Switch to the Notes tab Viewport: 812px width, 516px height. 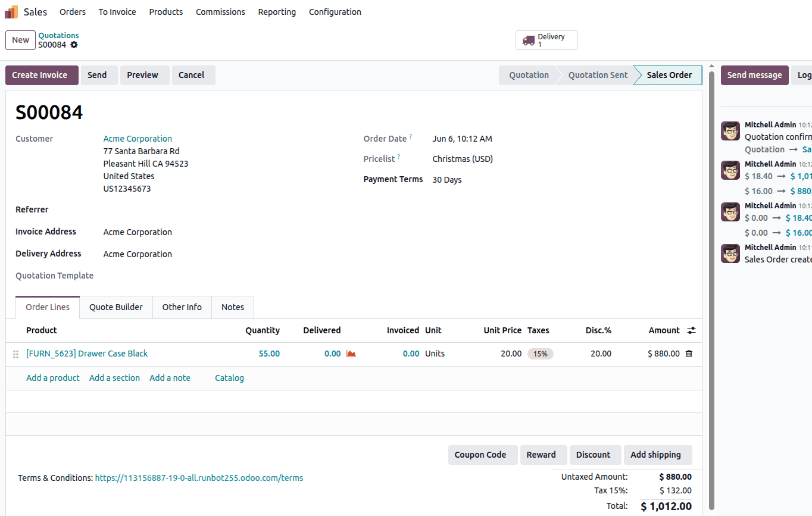coord(233,307)
